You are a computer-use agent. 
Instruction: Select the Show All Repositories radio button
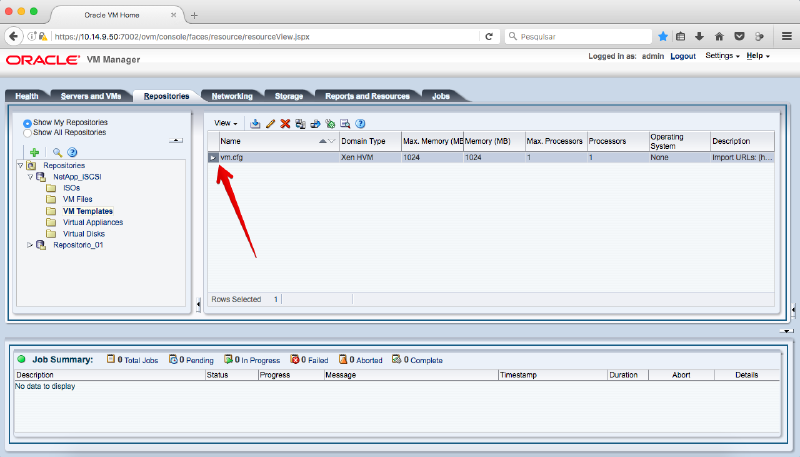[x=28, y=132]
